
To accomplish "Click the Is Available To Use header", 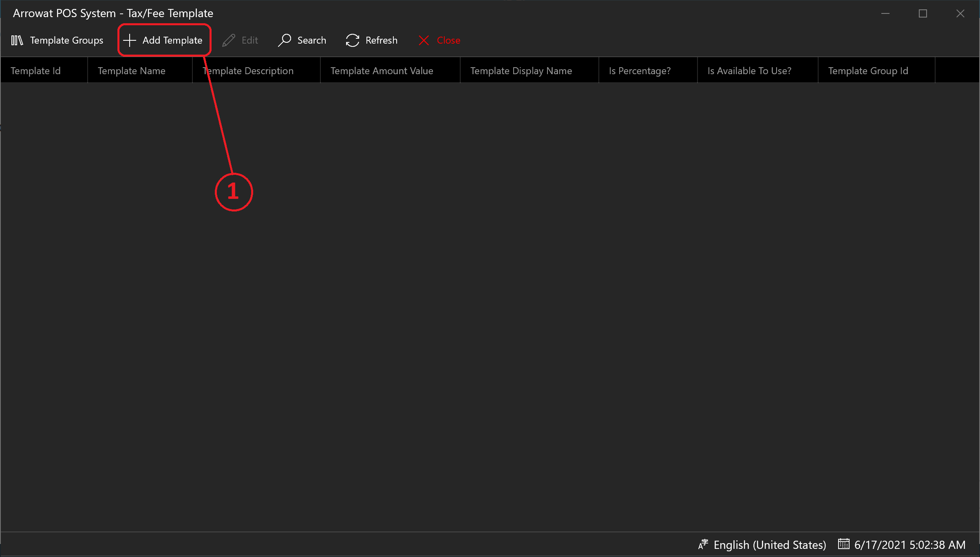I will point(749,70).
